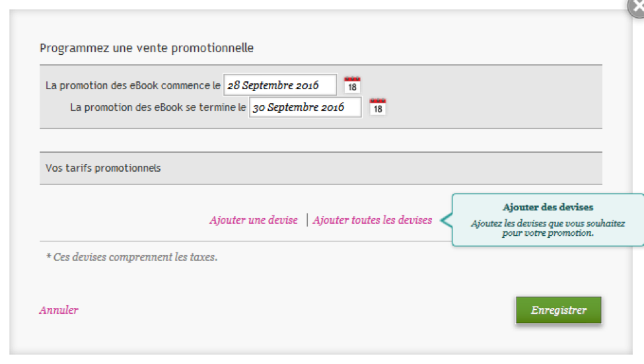Open the end date calendar picker icon
Viewport: 644px width, 364px height.
click(x=377, y=107)
